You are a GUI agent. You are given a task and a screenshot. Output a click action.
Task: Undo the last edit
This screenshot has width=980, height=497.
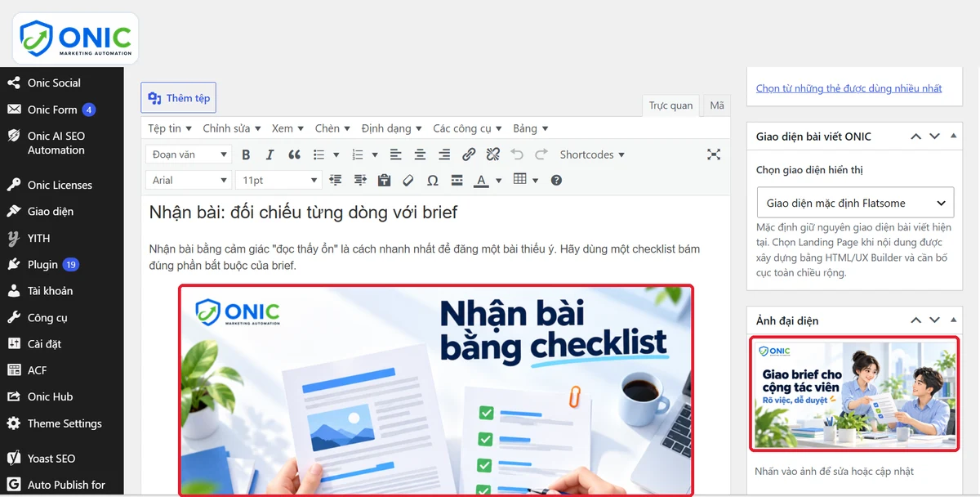(x=517, y=154)
